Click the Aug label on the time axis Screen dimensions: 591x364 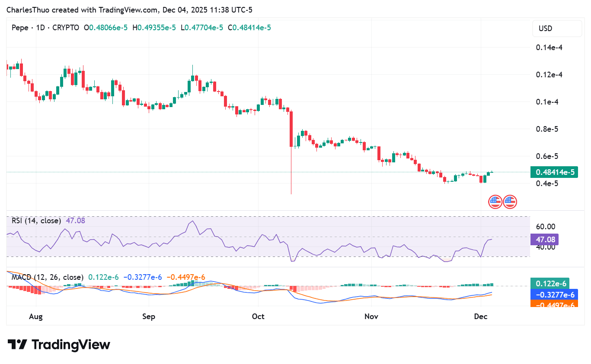[x=36, y=316]
